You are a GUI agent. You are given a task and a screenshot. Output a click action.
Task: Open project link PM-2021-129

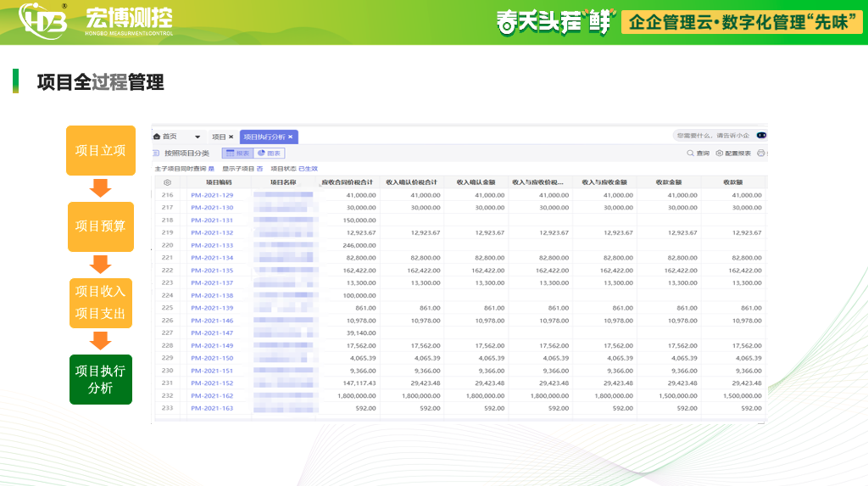(x=212, y=195)
